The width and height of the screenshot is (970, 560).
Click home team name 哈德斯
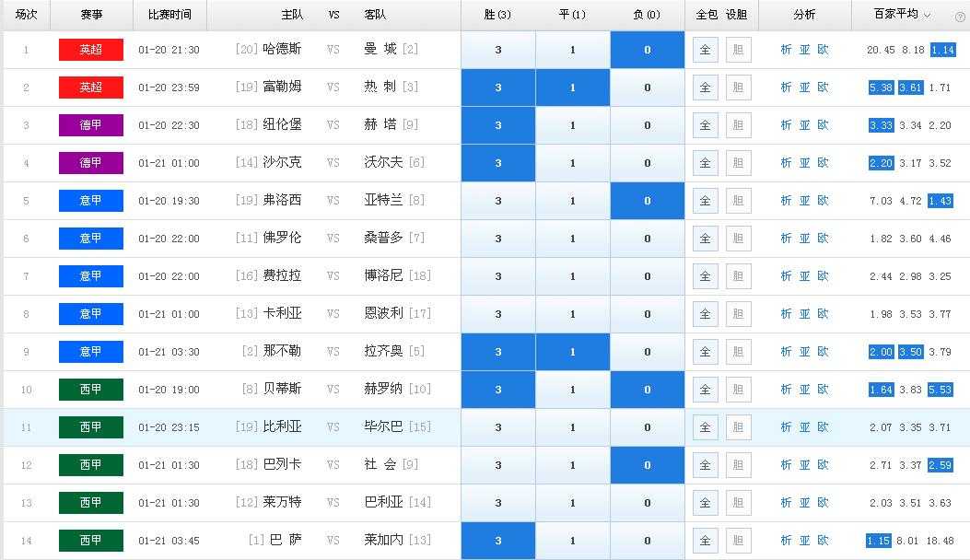point(282,49)
